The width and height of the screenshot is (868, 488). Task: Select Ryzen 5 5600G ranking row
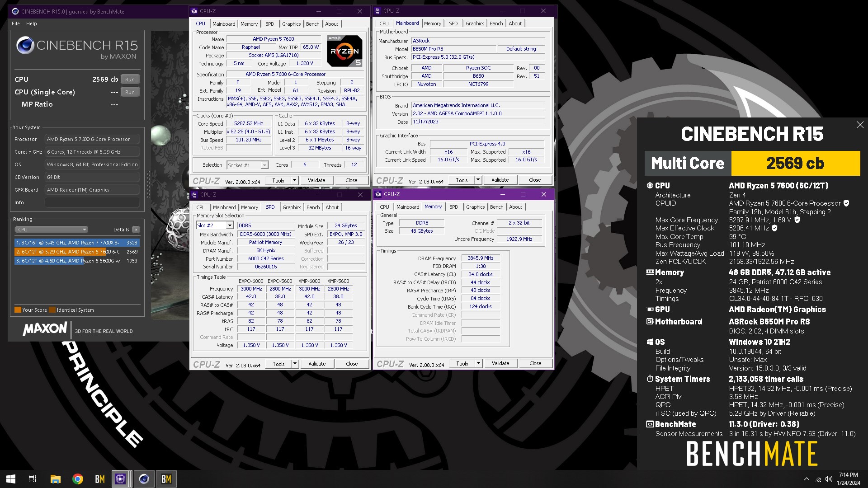pos(77,261)
